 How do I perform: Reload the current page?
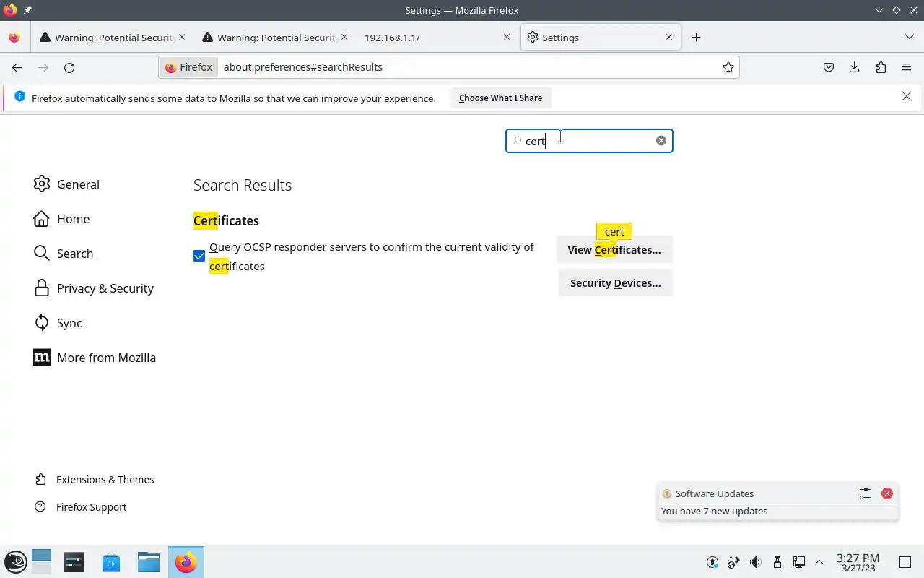(69, 67)
